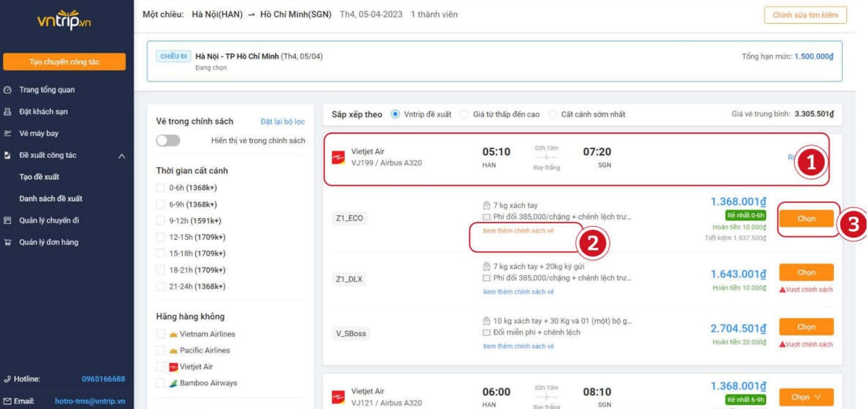The image size is (868, 409).
Task: Check the Pacific Airlines filter checkbox
Action: pos(160,351)
